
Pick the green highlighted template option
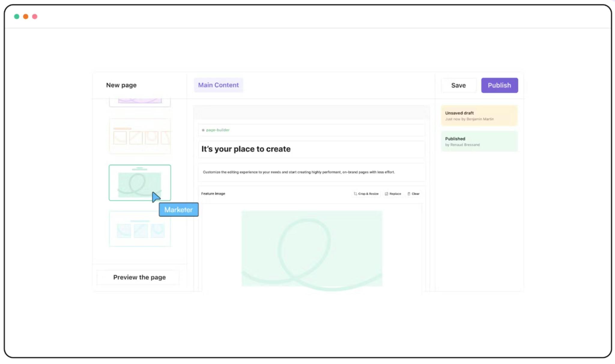click(140, 182)
